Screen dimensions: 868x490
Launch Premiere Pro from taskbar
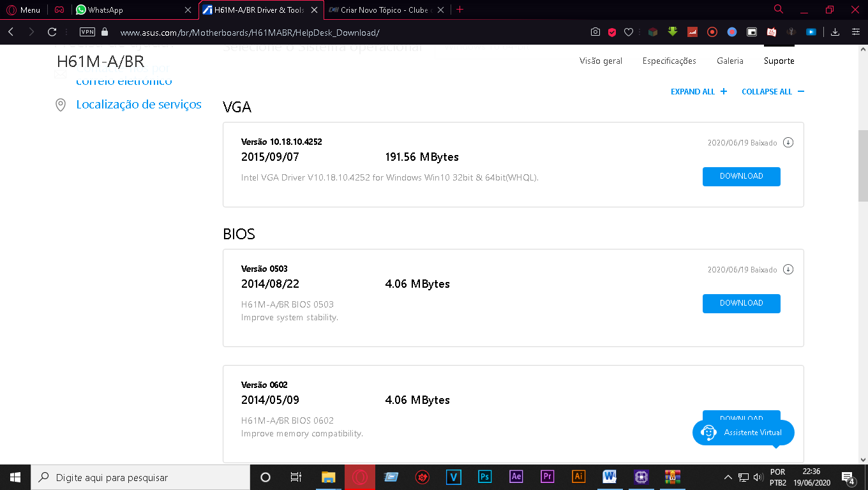548,477
